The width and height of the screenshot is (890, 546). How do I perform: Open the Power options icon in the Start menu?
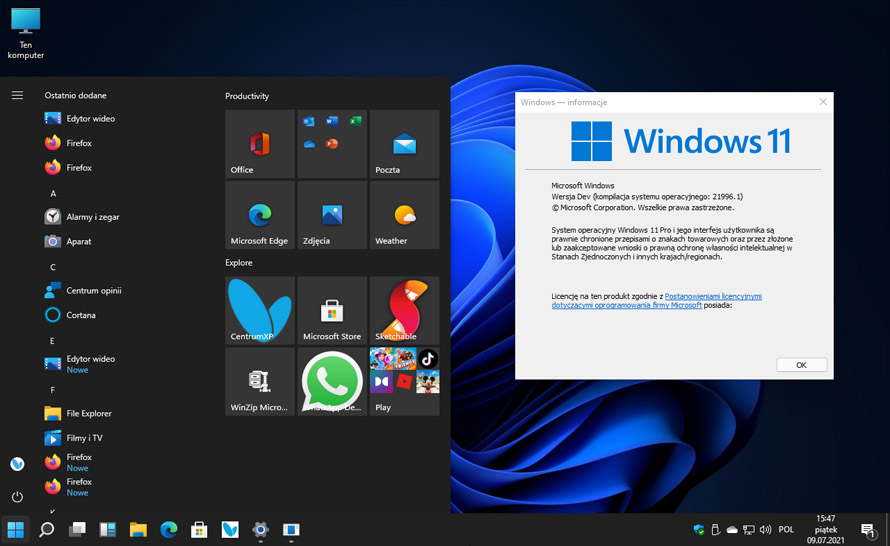(18, 497)
